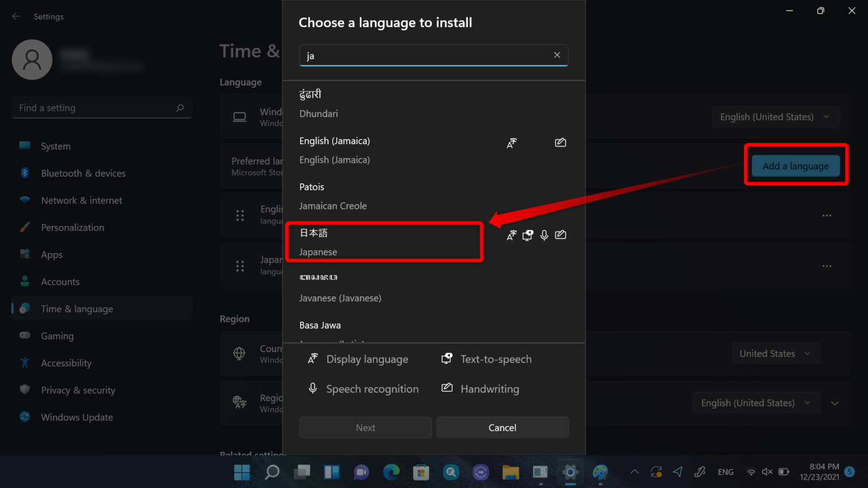This screenshot has height=488, width=868.
Task: Click the Next button
Action: (365, 427)
